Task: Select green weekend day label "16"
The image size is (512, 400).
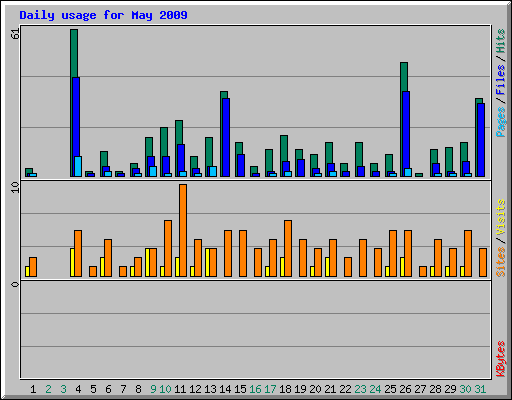Action: 255,389
